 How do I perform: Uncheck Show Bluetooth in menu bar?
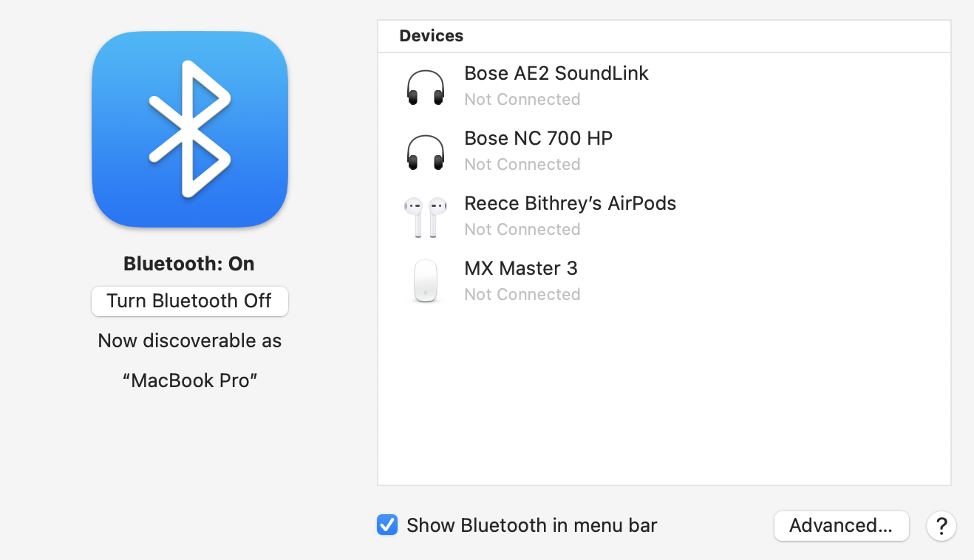[387, 525]
